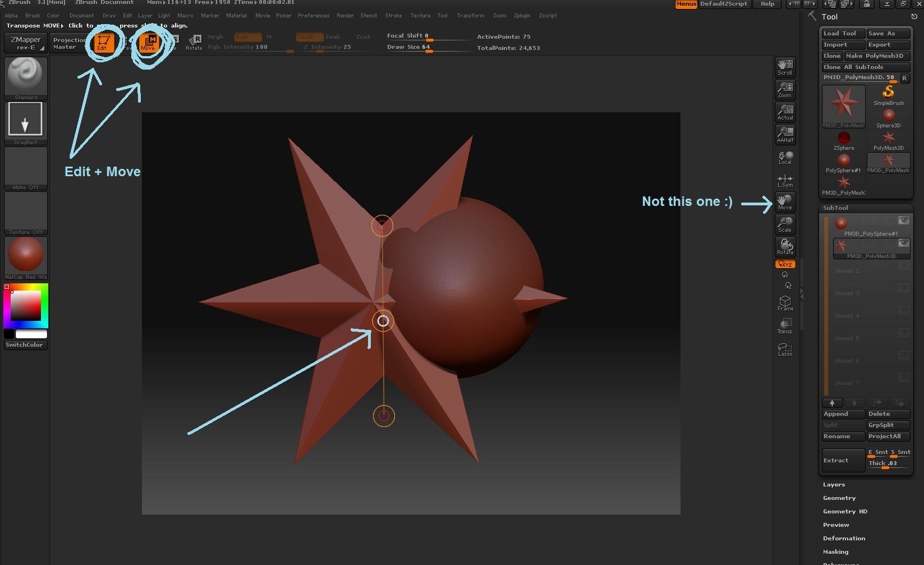Select PM3D_PolySphere#1 subtool thumbnail
924x565 pixels.
tap(841, 223)
